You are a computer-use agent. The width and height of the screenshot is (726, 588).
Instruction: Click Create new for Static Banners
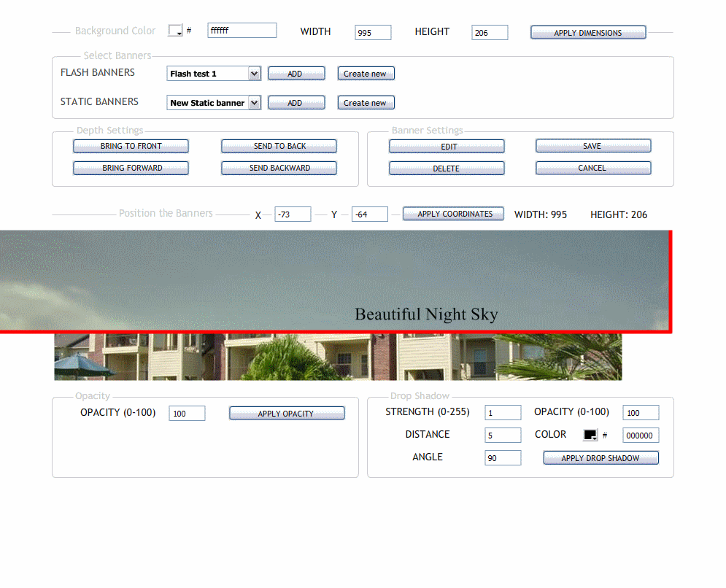pyautogui.click(x=366, y=103)
